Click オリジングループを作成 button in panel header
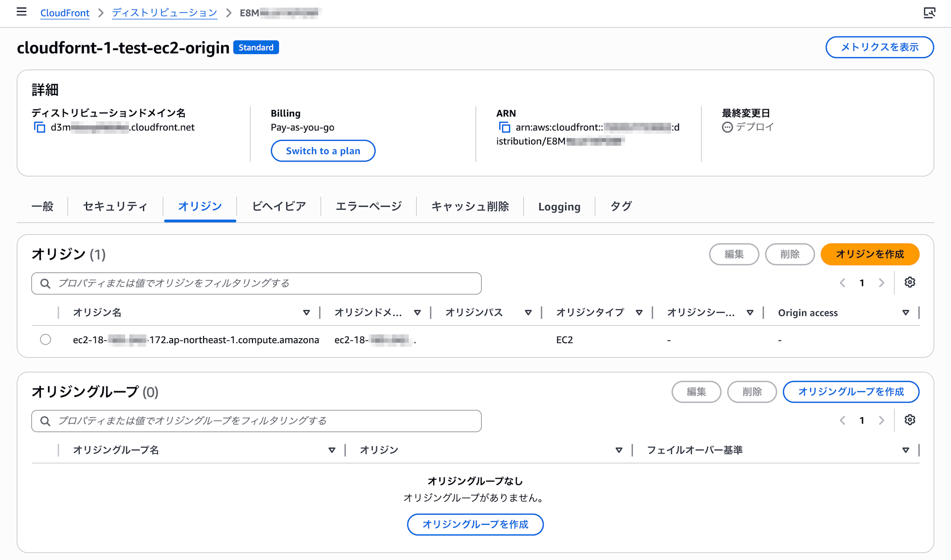The image size is (951, 560). pos(851,392)
